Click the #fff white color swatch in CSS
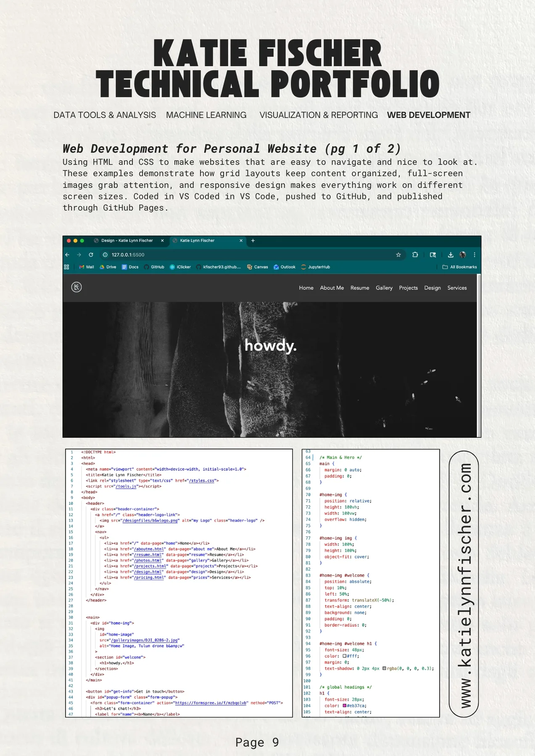Viewport: 535px width, 756px height. point(345,656)
